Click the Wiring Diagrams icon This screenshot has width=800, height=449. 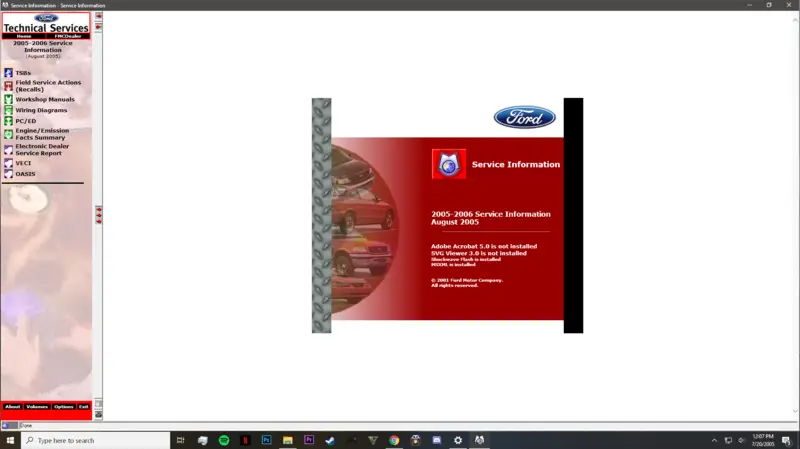click(x=8, y=110)
